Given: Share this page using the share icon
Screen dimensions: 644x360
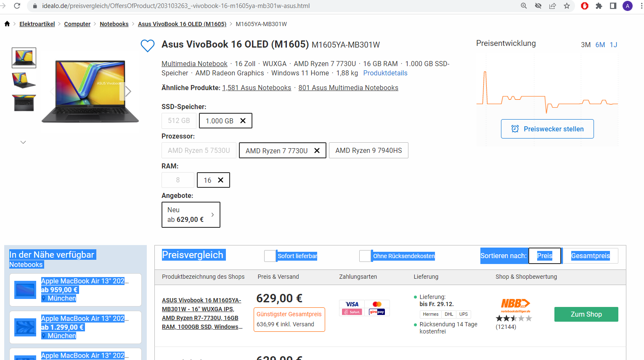Looking at the screenshot, I should [x=552, y=6].
